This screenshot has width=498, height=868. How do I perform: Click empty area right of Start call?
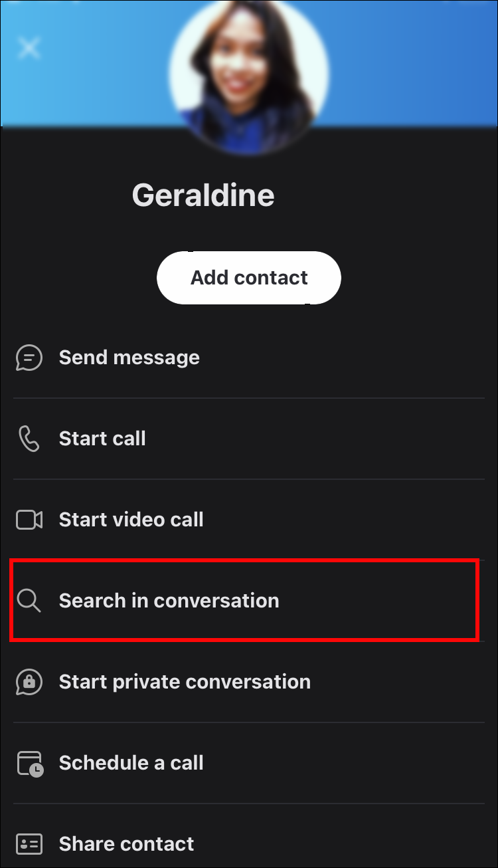[x=319, y=439]
